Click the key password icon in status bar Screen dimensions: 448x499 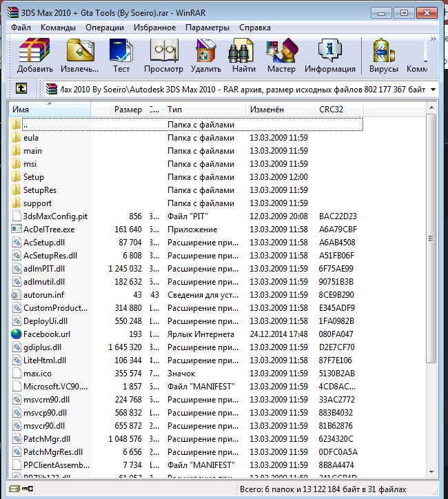[x=28, y=489]
